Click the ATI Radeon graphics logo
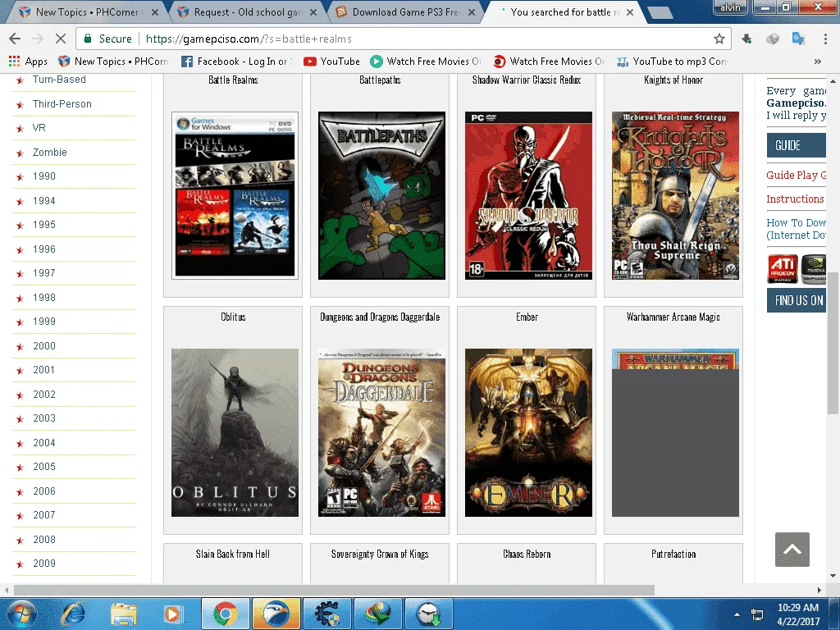 [783, 269]
